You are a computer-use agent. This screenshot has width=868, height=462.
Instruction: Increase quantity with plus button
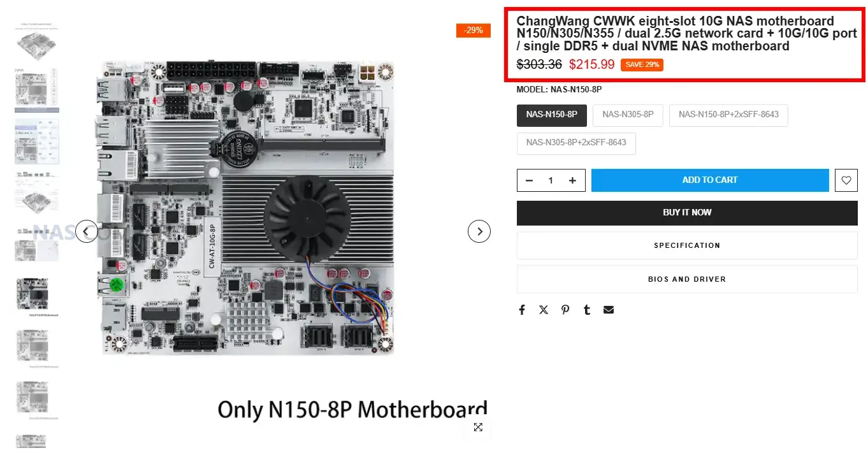coord(572,180)
